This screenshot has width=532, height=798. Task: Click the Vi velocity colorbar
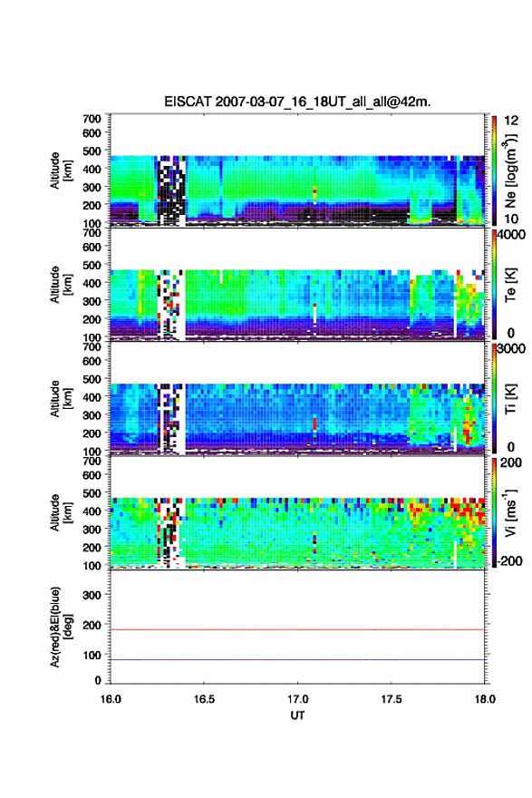(x=494, y=512)
